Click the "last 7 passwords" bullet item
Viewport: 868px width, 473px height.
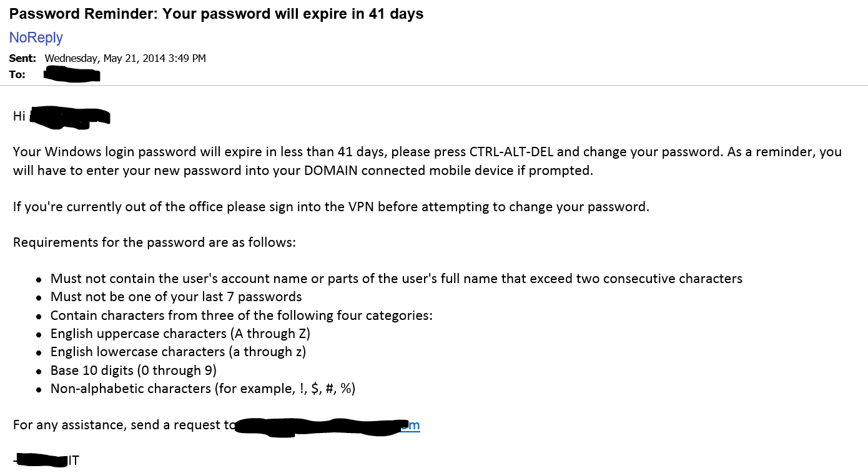click(176, 297)
